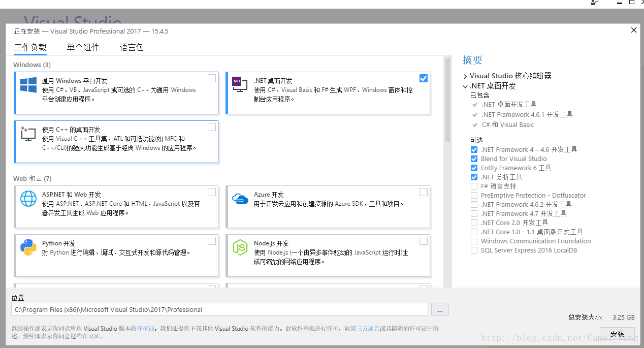Click the Windows logo icon on 通用 Windows 平台开发
Image resolution: width=644 pixels, height=348 pixels.
tap(28, 85)
